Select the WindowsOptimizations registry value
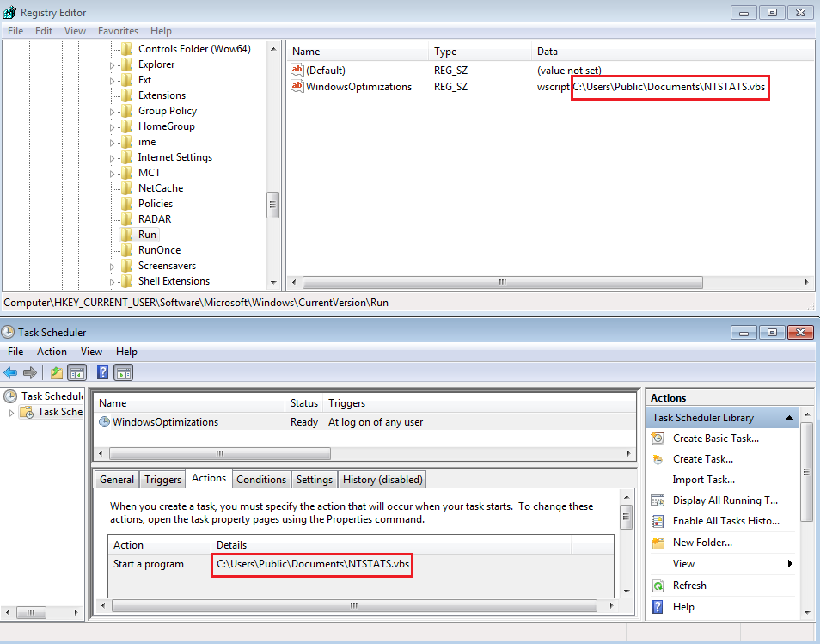 point(358,87)
